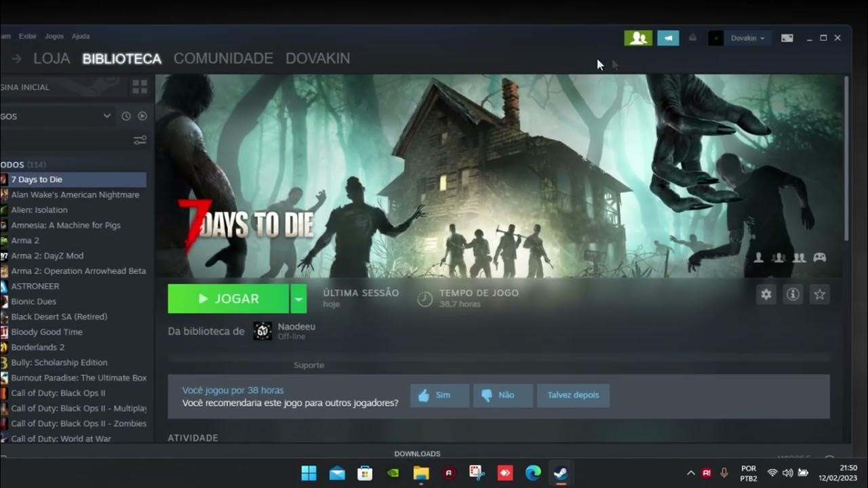This screenshot has height=488, width=868.
Task: Show ready-to-play games only icon
Action: (x=142, y=116)
